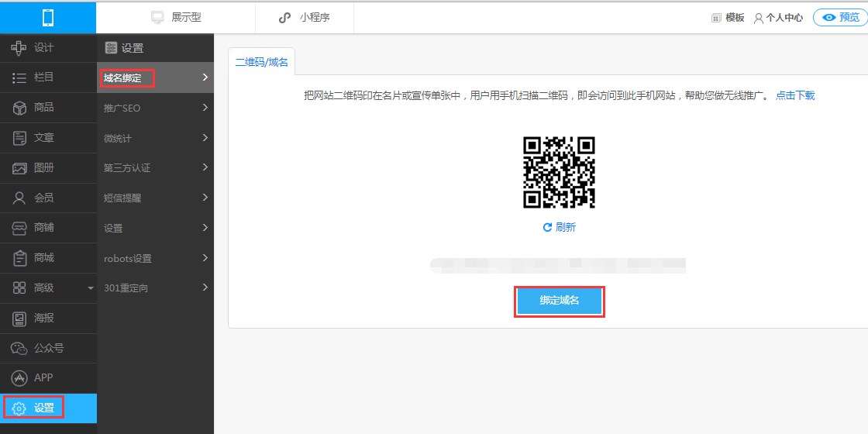This screenshot has width=868, height=434.
Task: Open 短信提醒 submenu item
Action: [156, 198]
